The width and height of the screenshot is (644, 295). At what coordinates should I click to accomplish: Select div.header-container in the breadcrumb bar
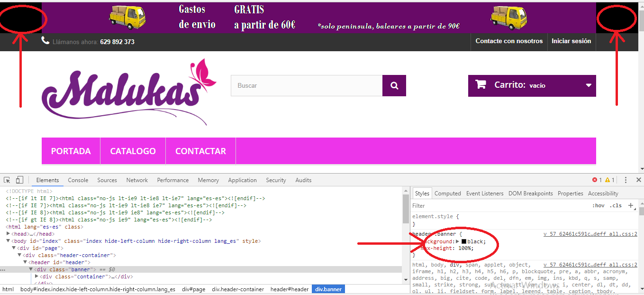coord(238,289)
